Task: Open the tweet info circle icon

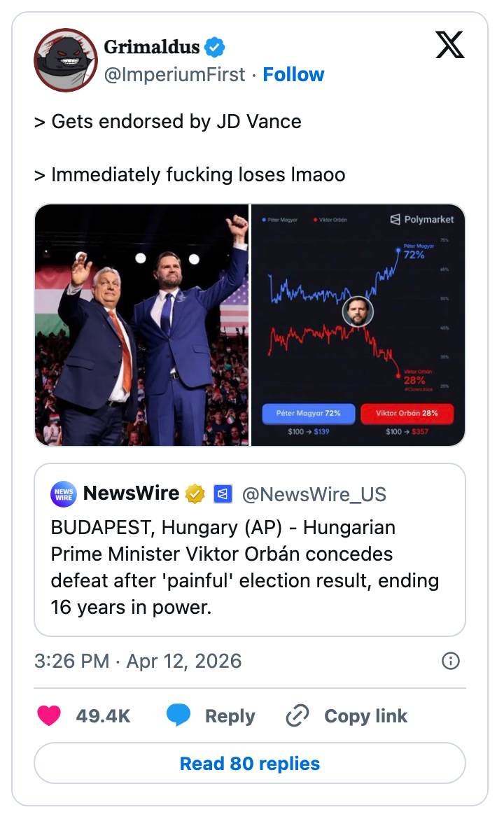Action: [451, 661]
